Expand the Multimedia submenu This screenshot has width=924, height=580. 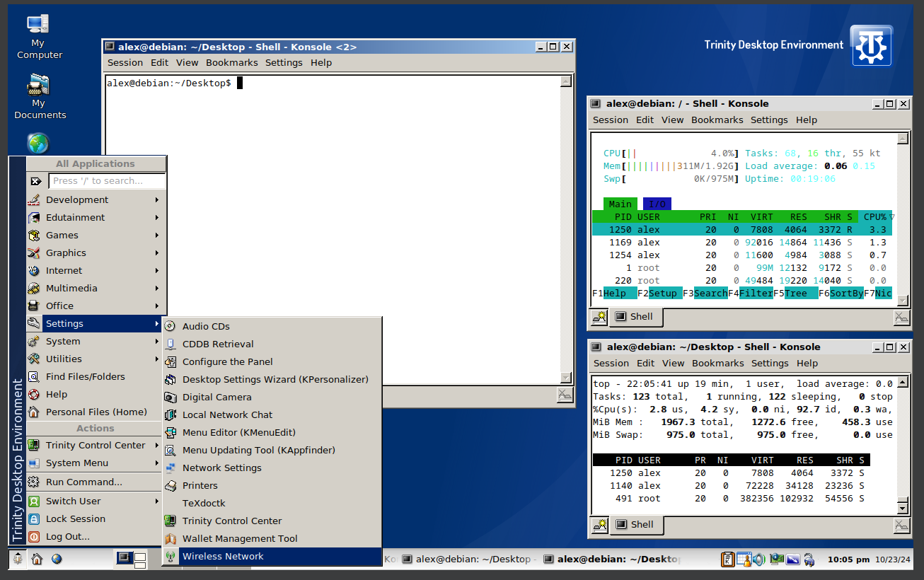(x=71, y=289)
